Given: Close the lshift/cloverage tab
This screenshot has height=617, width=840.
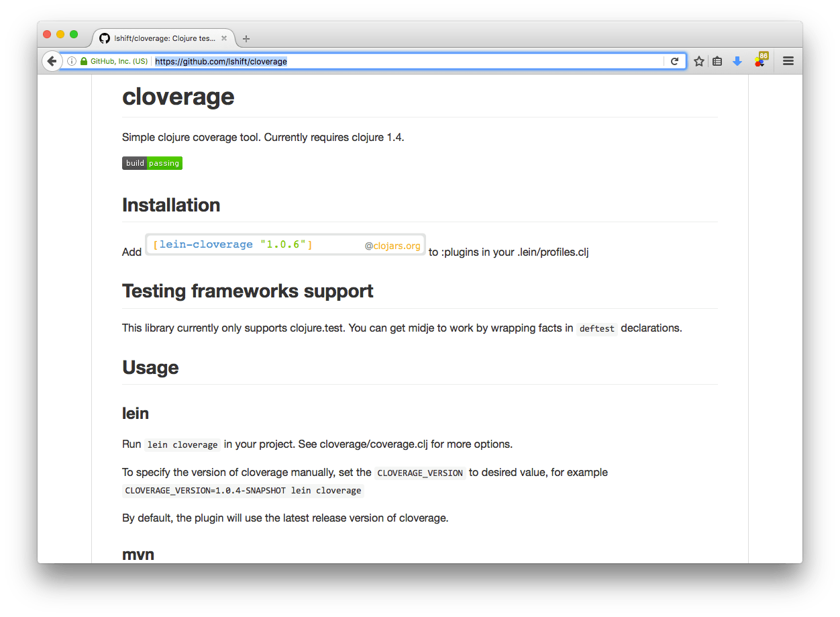Looking at the screenshot, I should [x=224, y=38].
